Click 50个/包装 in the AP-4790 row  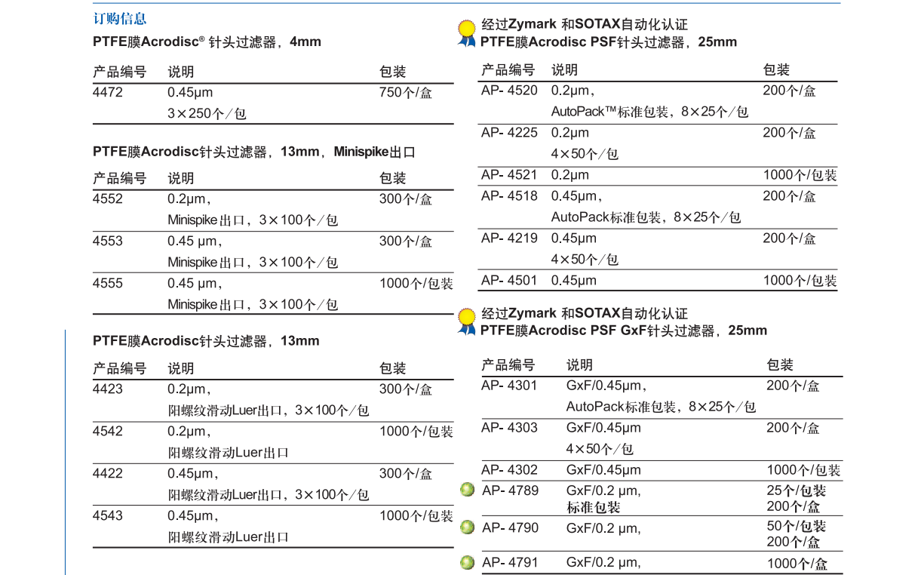797,526
